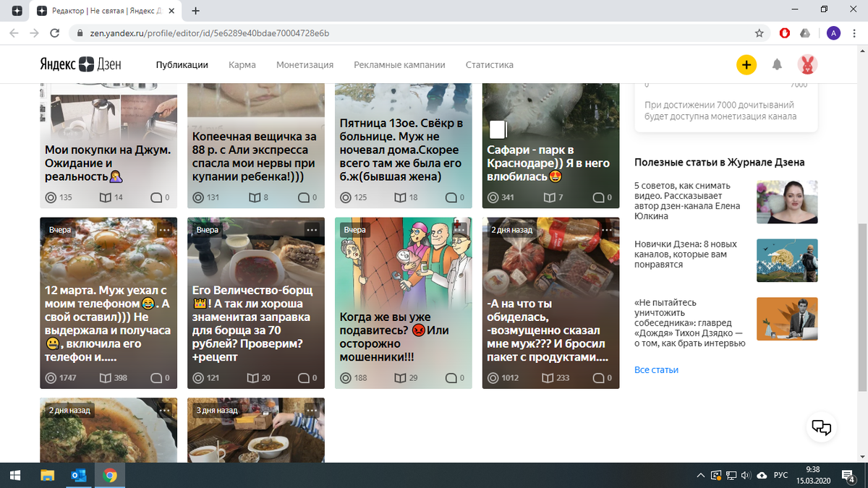
Task: Click views icon showing 121
Action: [198, 377]
